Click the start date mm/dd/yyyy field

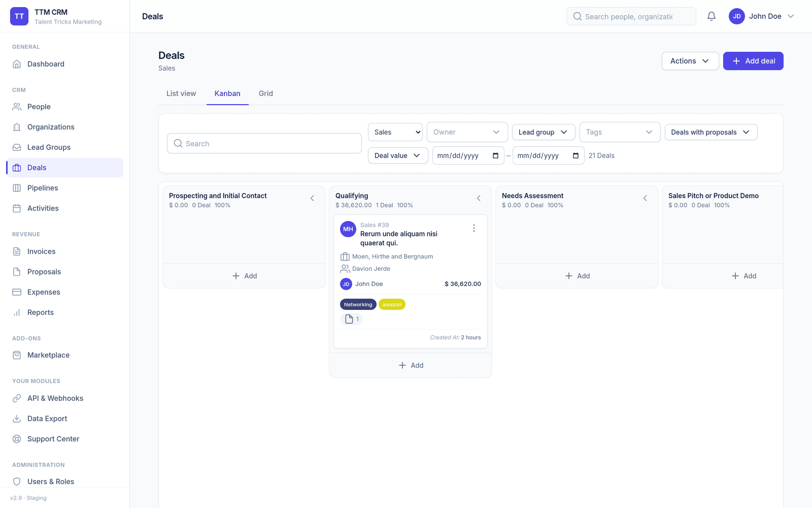468,155
